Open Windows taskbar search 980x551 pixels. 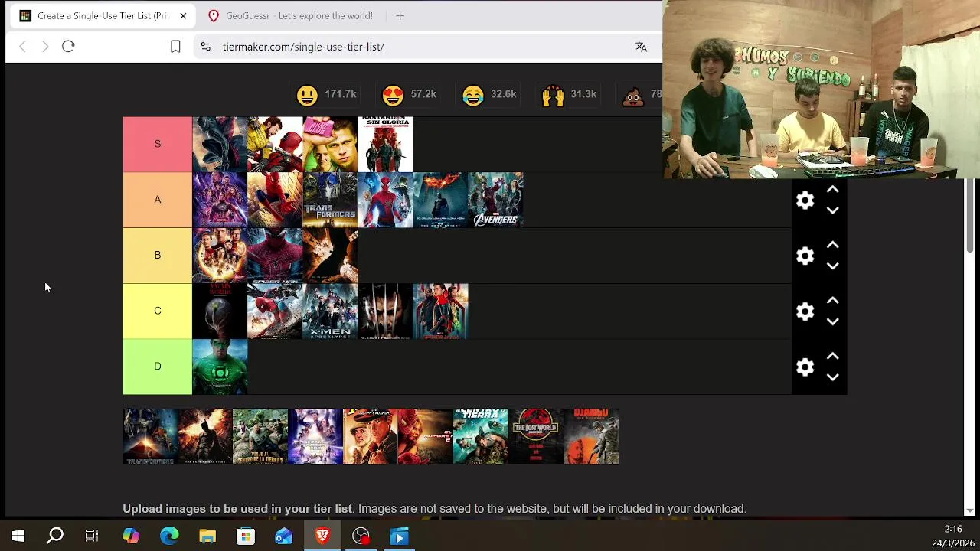click(x=55, y=536)
